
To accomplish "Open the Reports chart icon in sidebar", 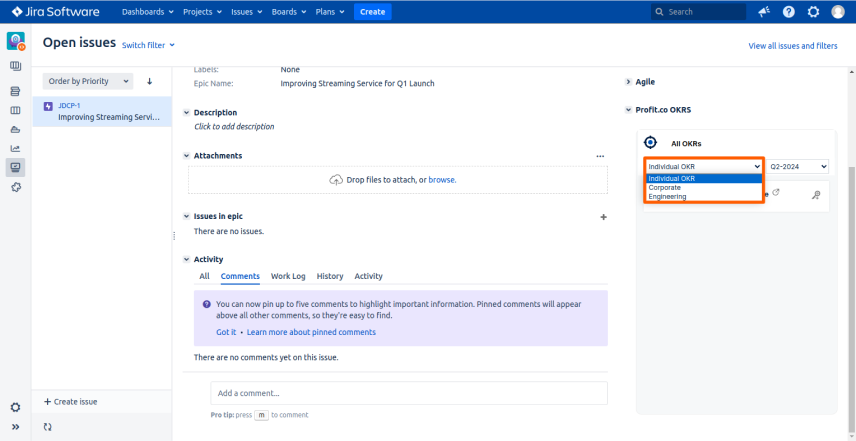I will coord(15,148).
